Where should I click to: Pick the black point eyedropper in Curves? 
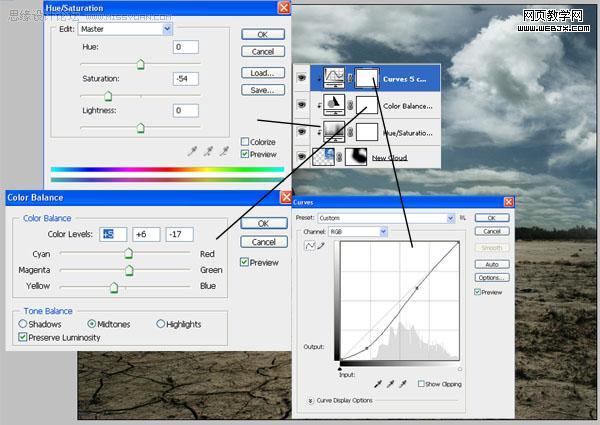click(378, 384)
